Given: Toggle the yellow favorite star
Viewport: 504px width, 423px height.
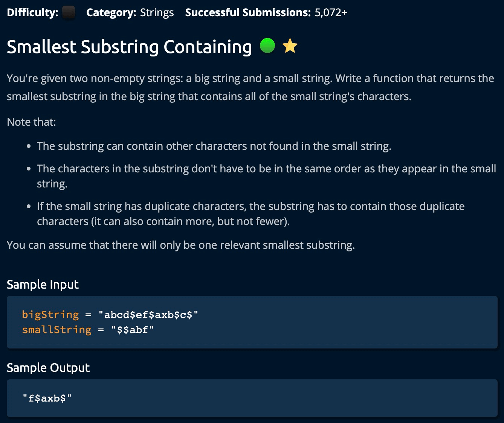Looking at the screenshot, I should pos(290,46).
